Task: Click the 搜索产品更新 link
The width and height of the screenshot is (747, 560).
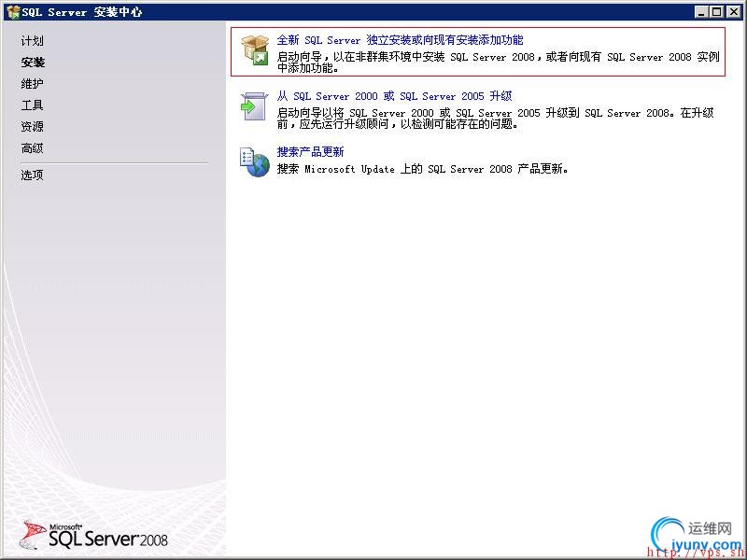Action: [310, 152]
